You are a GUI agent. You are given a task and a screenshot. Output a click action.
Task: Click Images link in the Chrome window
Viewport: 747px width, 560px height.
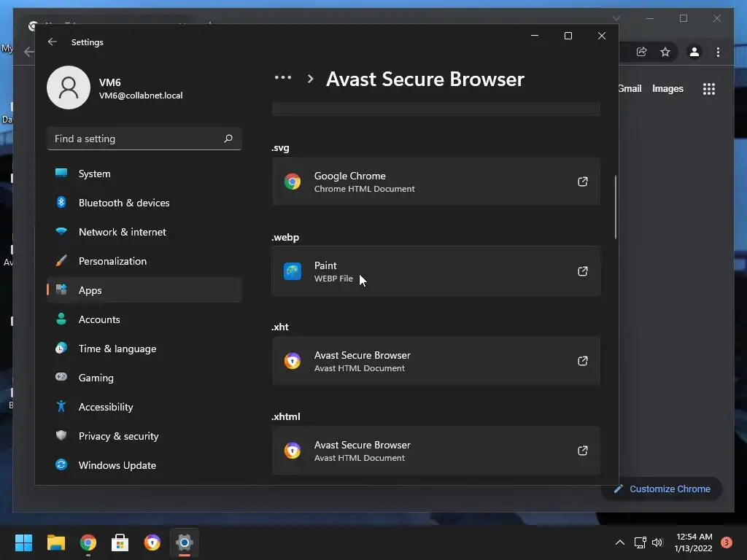tap(667, 88)
